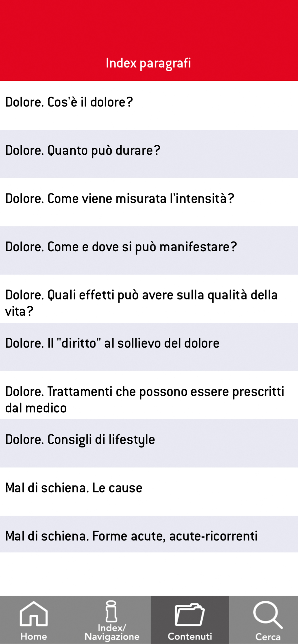
Task: Go to Index/Navigazione tab label
Action: click(112, 632)
